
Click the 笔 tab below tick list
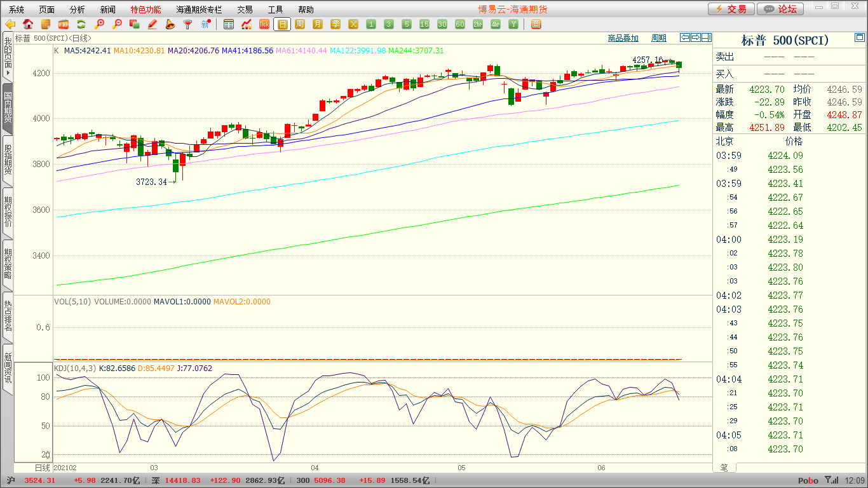[x=724, y=467]
